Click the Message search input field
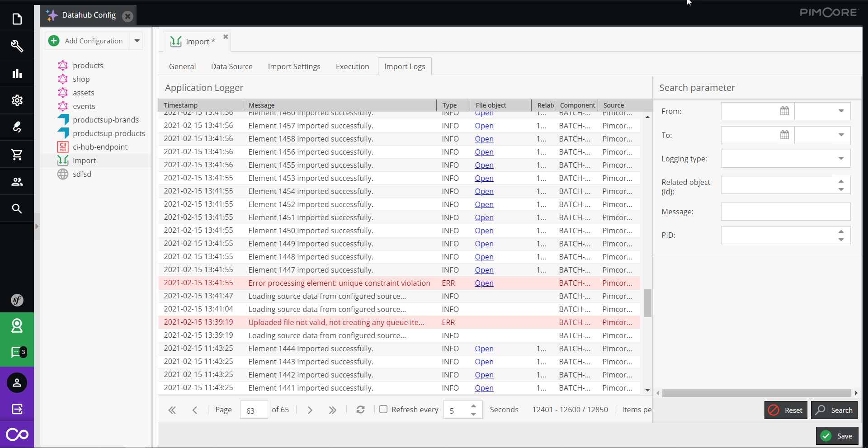 [x=785, y=212]
